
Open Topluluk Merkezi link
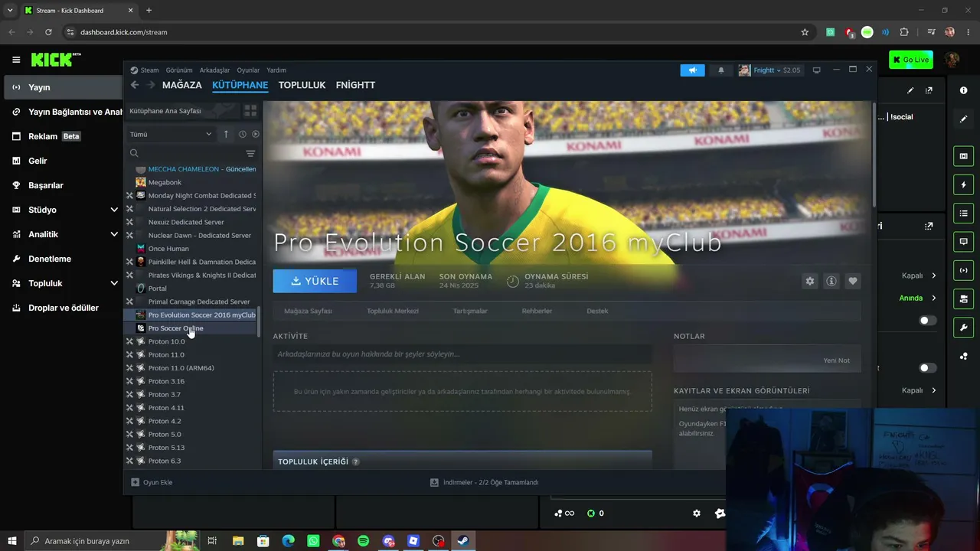click(392, 311)
